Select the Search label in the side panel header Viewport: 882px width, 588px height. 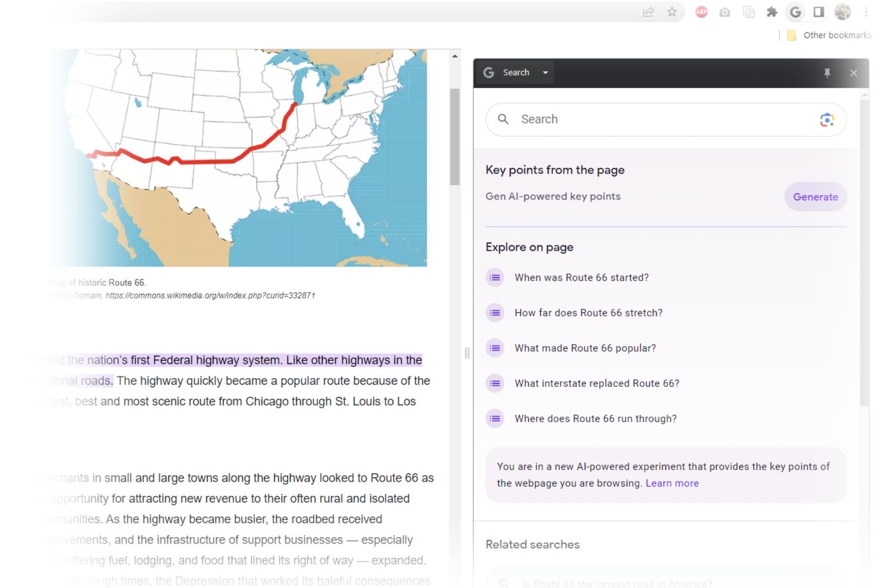tap(515, 72)
